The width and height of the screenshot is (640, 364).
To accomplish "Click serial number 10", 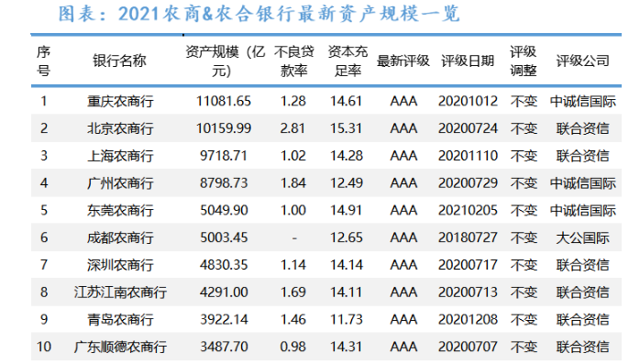I will tap(44, 347).
